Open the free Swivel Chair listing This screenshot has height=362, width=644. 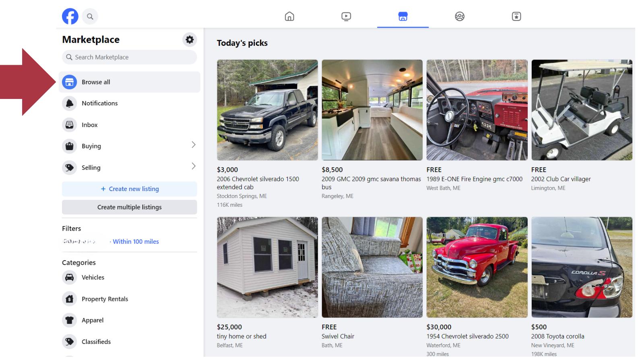pyautogui.click(x=372, y=267)
